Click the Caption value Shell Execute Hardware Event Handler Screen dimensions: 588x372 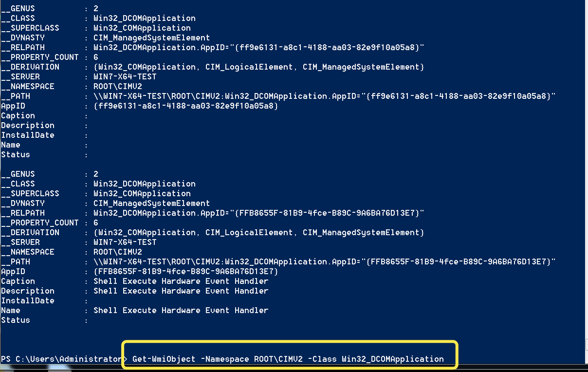[x=181, y=281]
